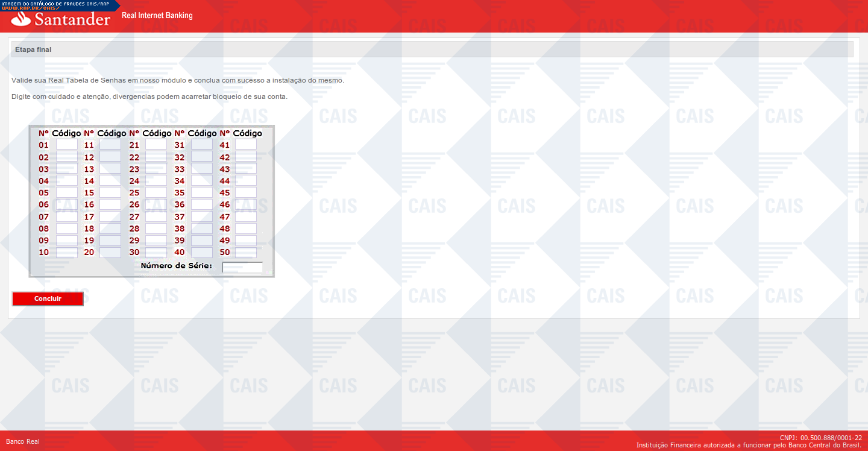The width and height of the screenshot is (868, 451).
Task: Select the code input for number 21
Action: 156,145
